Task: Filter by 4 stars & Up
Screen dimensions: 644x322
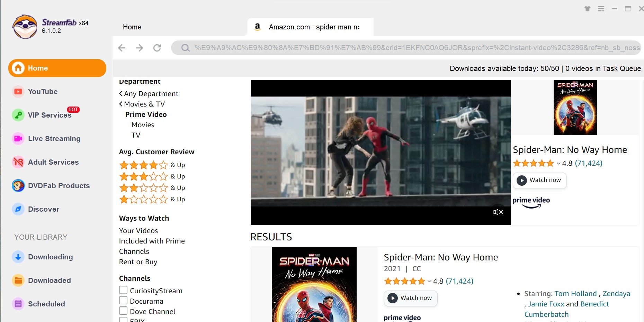Action: click(x=152, y=165)
